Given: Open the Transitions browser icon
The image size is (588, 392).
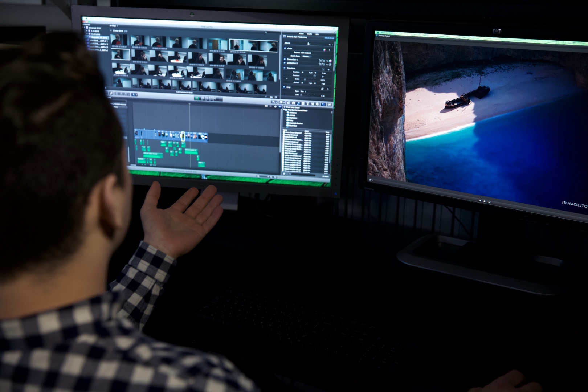Looking at the screenshot, I should tap(303, 103).
